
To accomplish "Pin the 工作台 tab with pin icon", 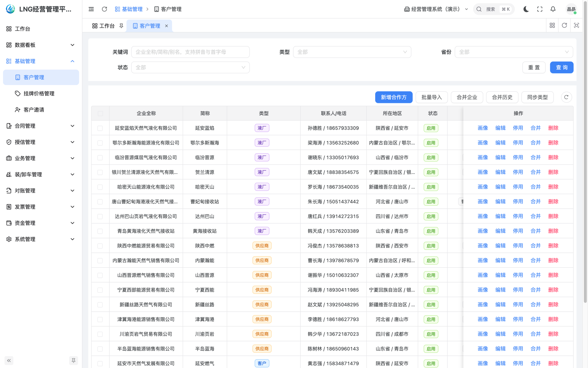I will tap(121, 26).
